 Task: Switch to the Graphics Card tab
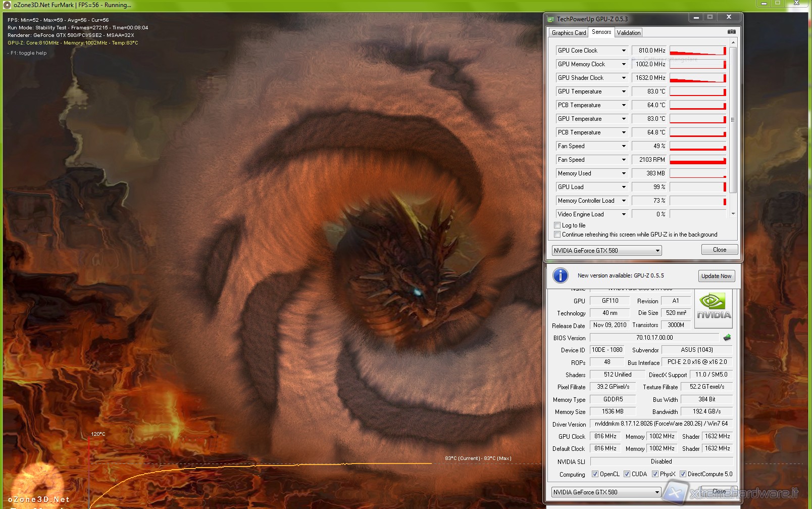coord(569,33)
